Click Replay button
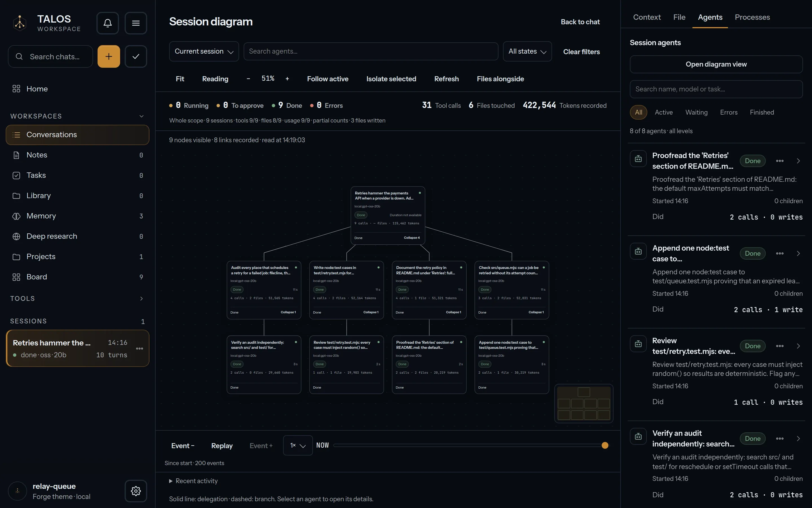Screen dimensions: 812x508 222,446
